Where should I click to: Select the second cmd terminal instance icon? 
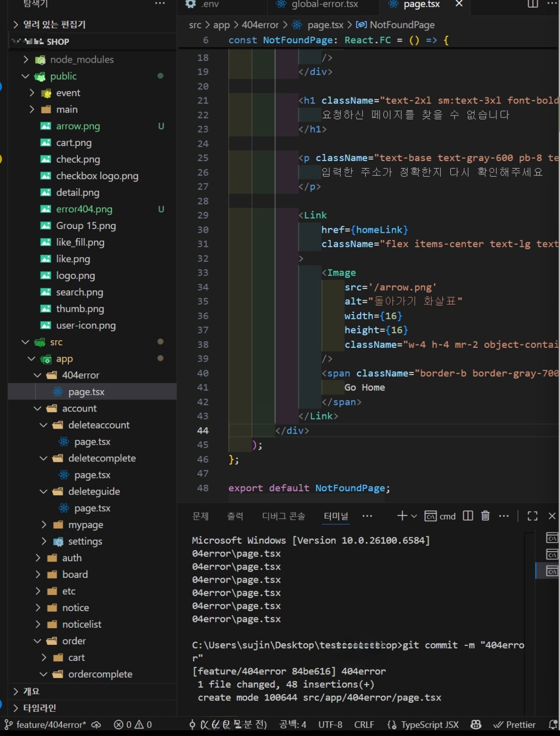coord(551,554)
